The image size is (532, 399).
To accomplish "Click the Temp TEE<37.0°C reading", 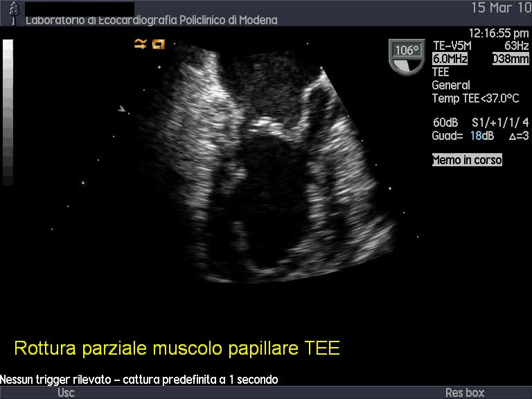I will point(475,98).
